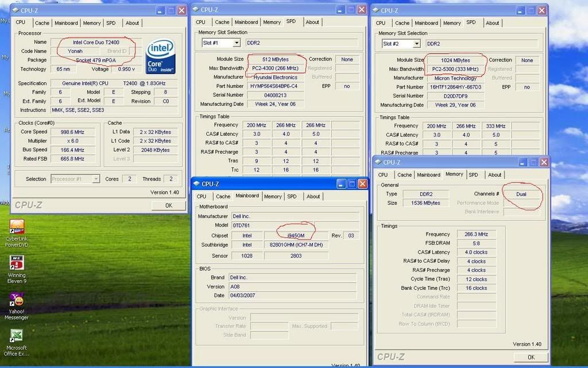Image resolution: width=588 pixels, height=368 pixels.
Task: Open CyberLink PowerDVD desktop icon
Action: (17, 227)
